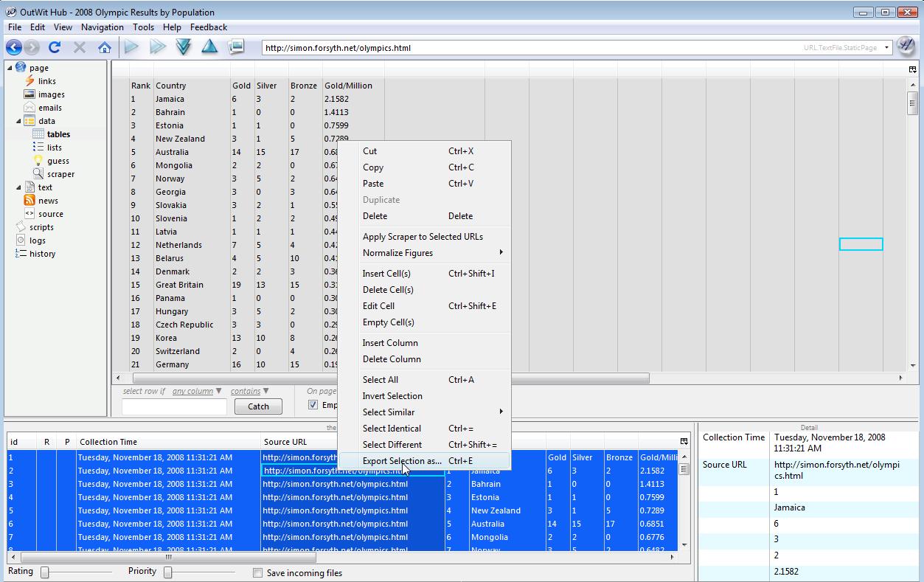Open the news feed view
The image size is (924, 582).
click(48, 200)
